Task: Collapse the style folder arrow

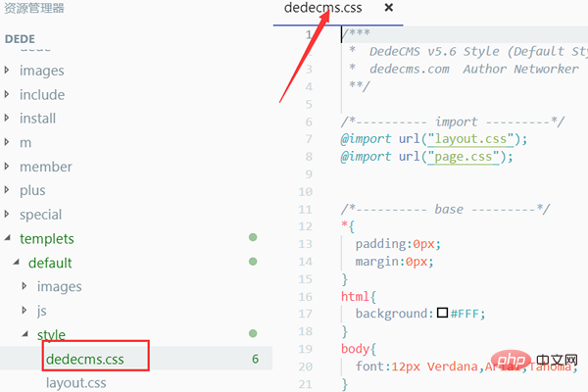Action: pyautogui.click(x=25, y=333)
